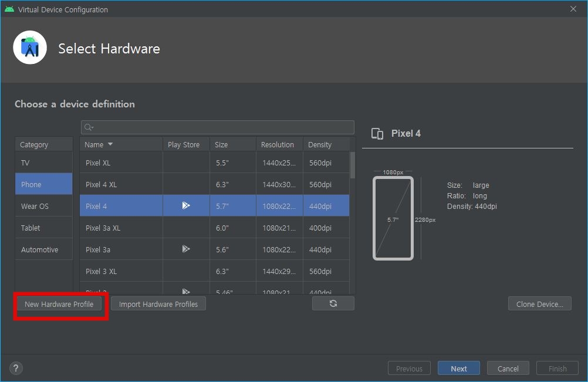This screenshot has width=588, height=382.
Task: Click the Android Studio logo in header
Action: 30,48
